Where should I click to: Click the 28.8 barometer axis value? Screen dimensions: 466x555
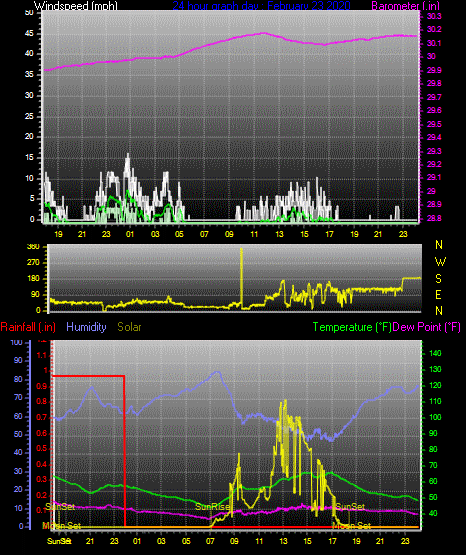[434, 218]
